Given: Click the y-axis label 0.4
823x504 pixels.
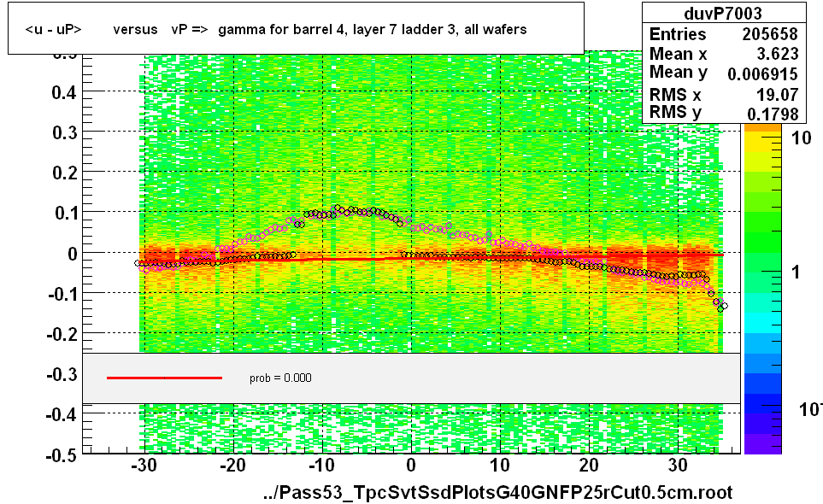Looking at the screenshot, I should (65, 93).
